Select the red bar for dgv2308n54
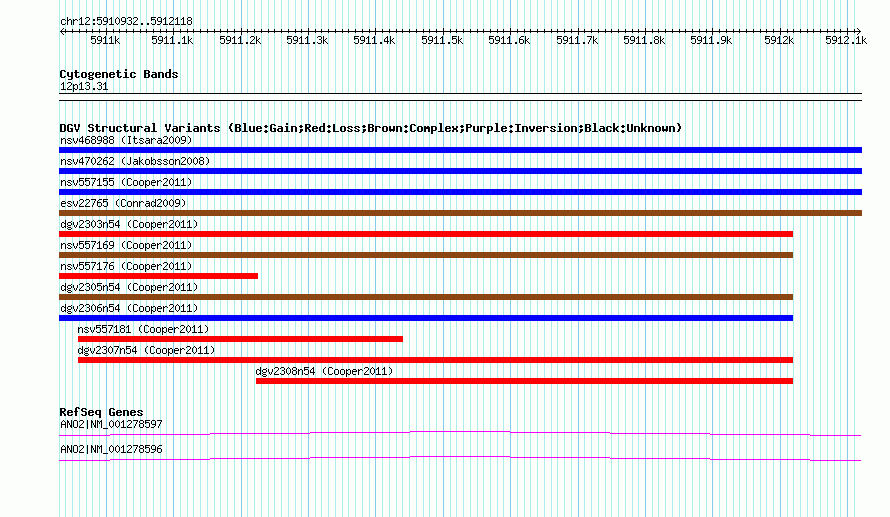The height and width of the screenshot is (517, 890). pyautogui.click(x=524, y=381)
